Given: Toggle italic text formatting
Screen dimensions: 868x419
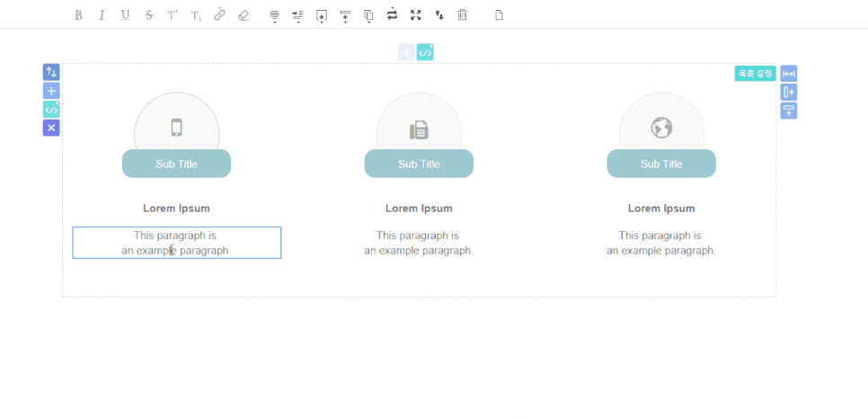Looking at the screenshot, I should pyautogui.click(x=102, y=15).
